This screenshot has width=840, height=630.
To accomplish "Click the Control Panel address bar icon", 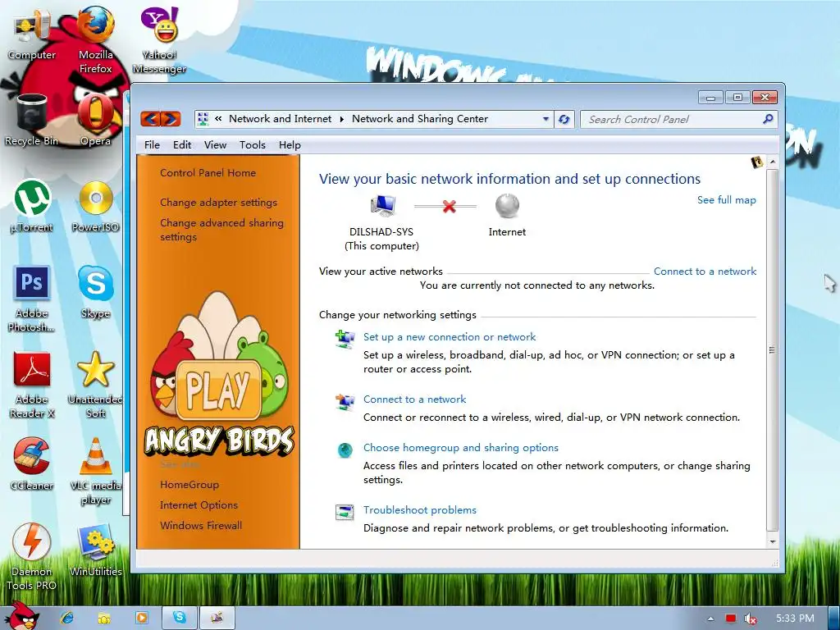I will (203, 119).
